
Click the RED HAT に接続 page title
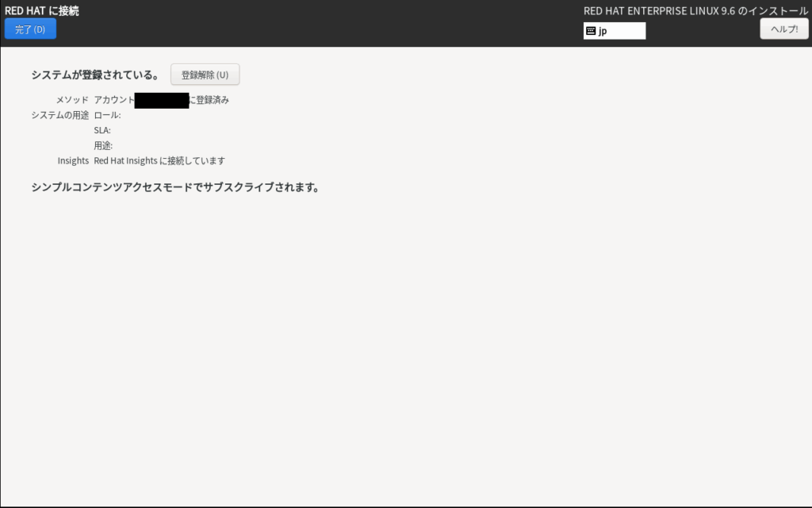tap(42, 11)
